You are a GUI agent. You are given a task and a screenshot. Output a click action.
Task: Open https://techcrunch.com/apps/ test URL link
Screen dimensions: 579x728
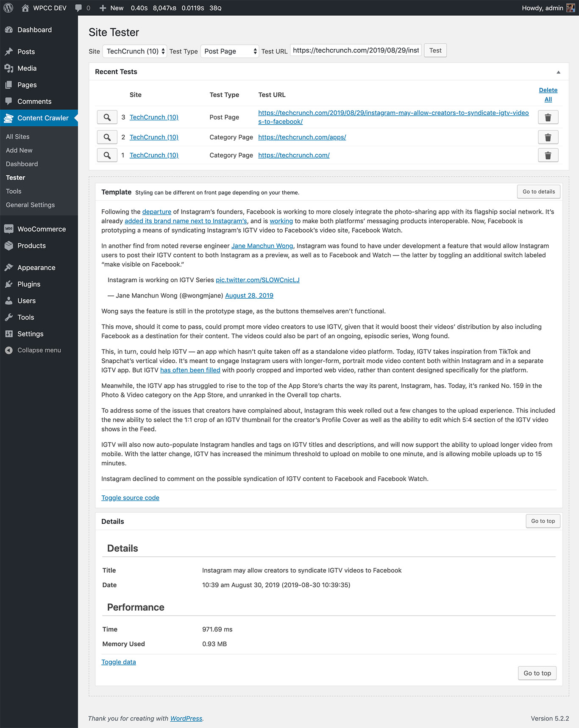pyautogui.click(x=302, y=137)
